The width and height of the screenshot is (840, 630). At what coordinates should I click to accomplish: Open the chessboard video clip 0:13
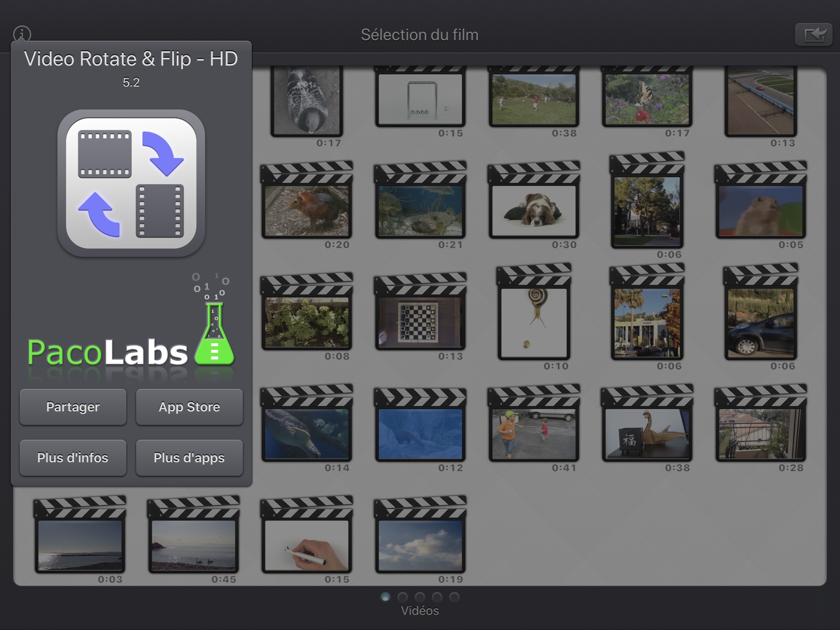tap(420, 322)
